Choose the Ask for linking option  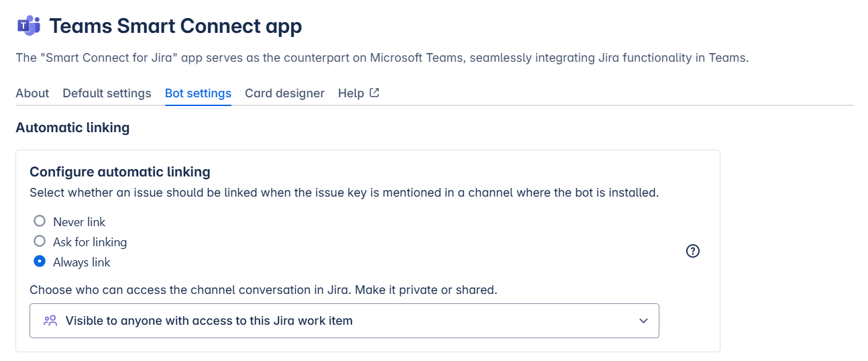[x=40, y=242]
